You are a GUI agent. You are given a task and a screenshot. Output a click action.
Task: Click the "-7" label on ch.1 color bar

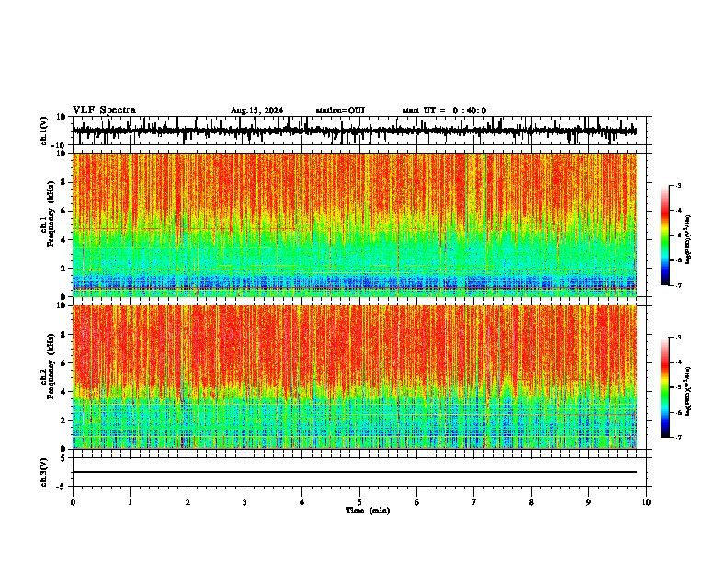677,285
